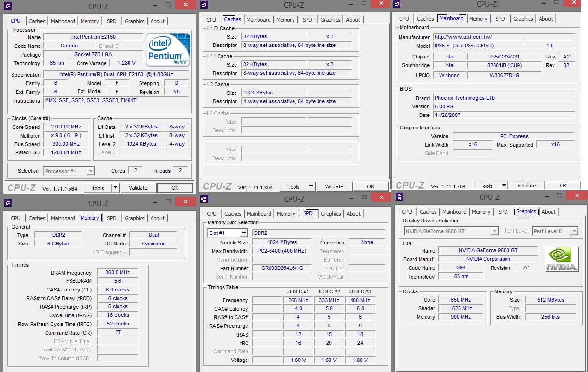Click the Core Voltage value 1.280 V
This screenshot has height=372, width=588.
(127, 63)
